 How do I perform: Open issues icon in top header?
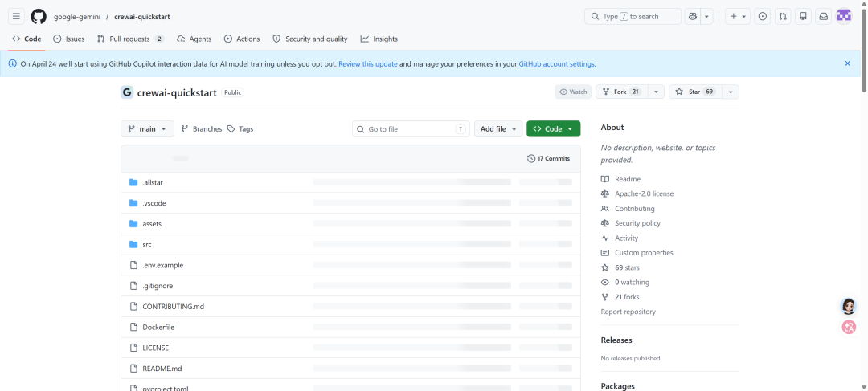(763, 17)
